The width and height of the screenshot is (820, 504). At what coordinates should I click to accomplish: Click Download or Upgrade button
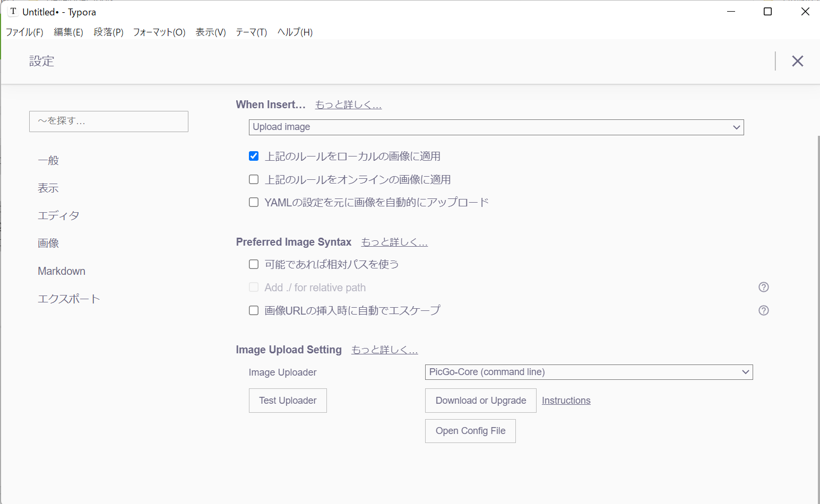[x=481, y=401]
